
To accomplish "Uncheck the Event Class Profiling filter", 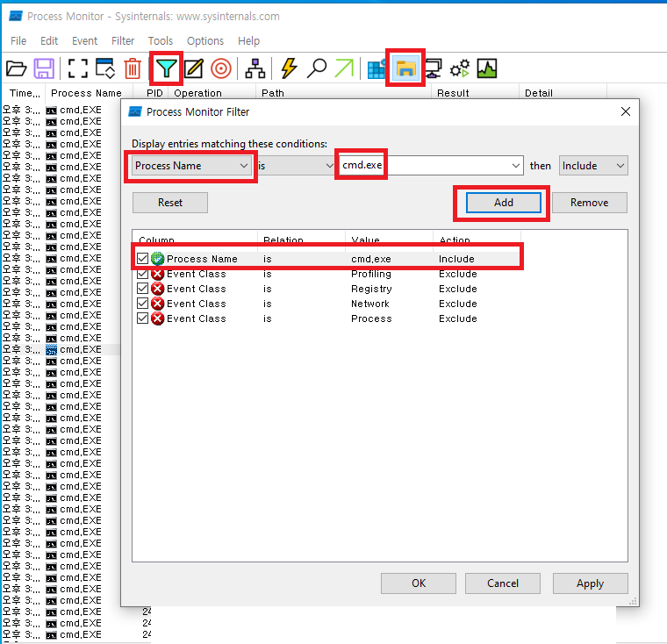I will (142, 274).
